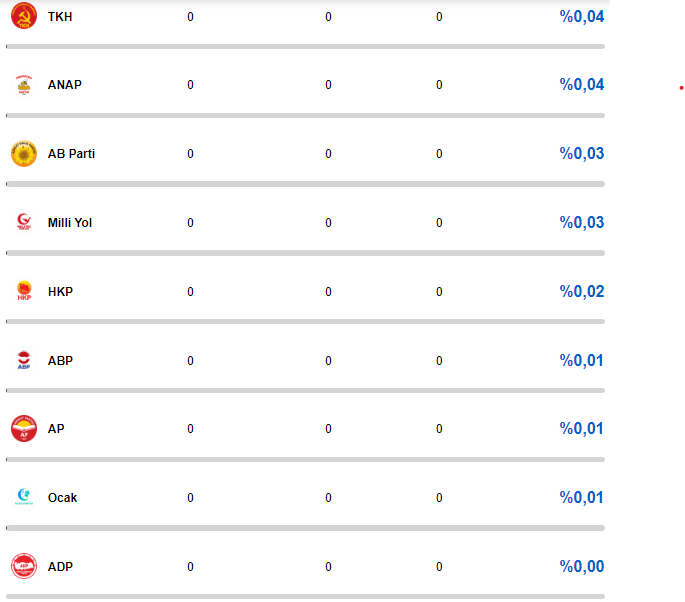Click the ANAP party name text

click(65, 85)
